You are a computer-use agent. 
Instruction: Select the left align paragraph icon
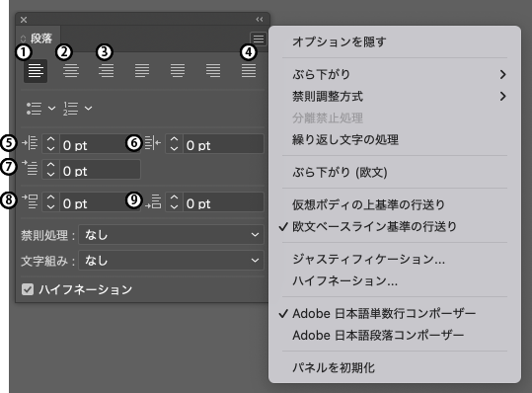(x=36, y=70)
